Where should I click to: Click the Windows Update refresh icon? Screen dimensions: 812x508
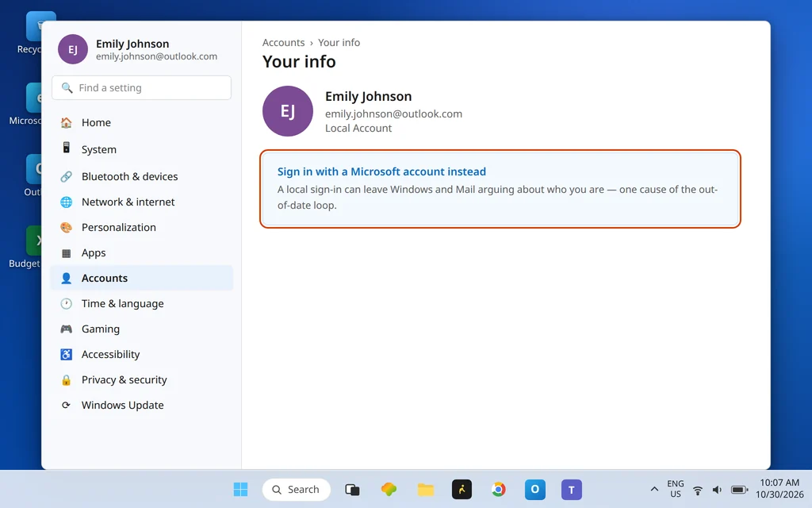[x=67, y=406]
